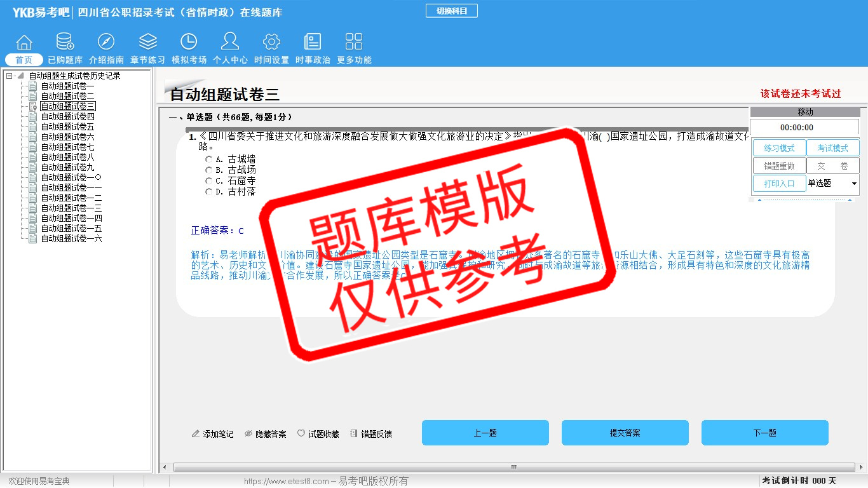Image resolution: width=868 pixels, height=488 pixels.
Task: Collapse the 自动组题生成试卷历史记录 tree root
Action: (x=10, y=76)
